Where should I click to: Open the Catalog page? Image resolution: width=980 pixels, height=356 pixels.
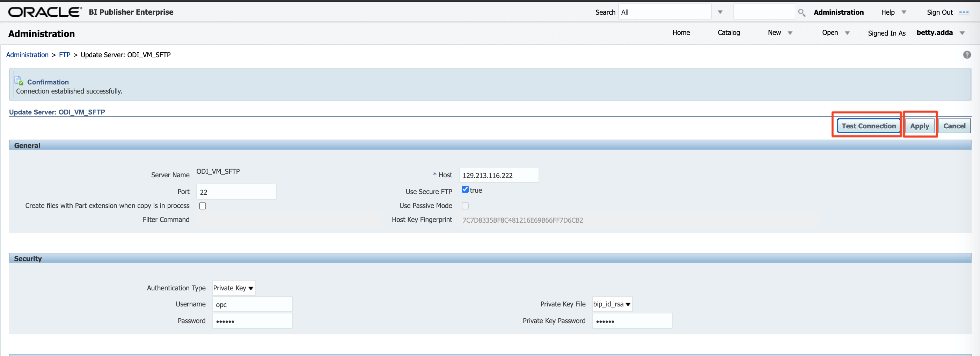coord(729,33)
